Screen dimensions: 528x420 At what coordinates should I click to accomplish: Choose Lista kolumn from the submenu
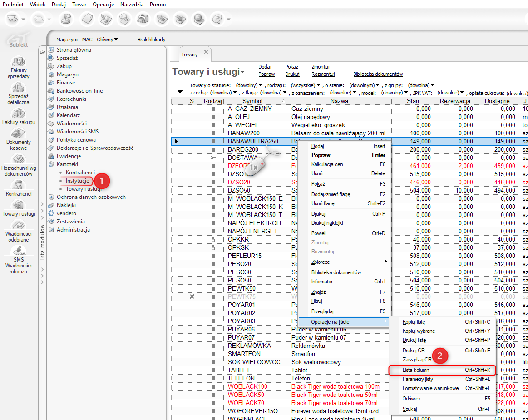click(x=416, y=370)
